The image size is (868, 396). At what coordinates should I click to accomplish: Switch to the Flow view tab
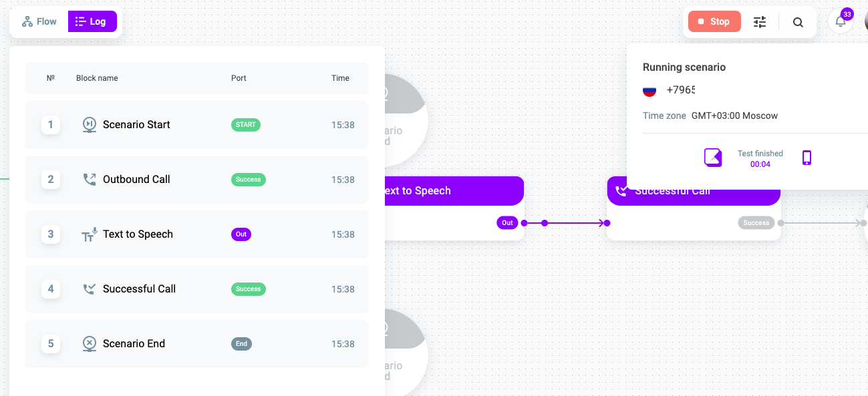[39, 21]
